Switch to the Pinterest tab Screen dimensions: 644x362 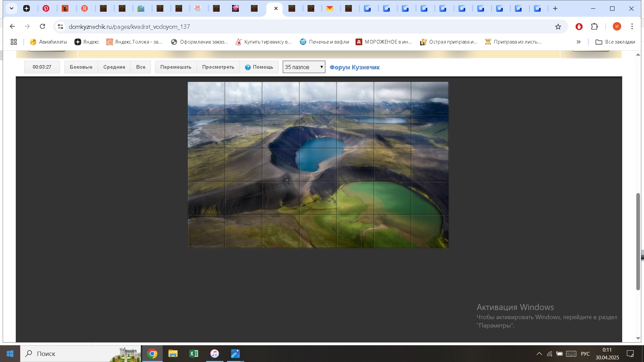click(46, 8)
